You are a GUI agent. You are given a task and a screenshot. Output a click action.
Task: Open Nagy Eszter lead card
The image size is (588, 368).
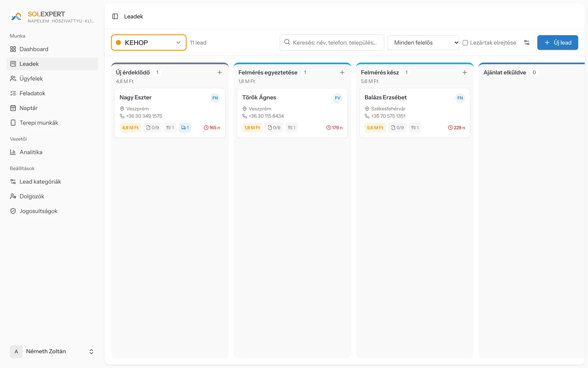click(170, 113)
